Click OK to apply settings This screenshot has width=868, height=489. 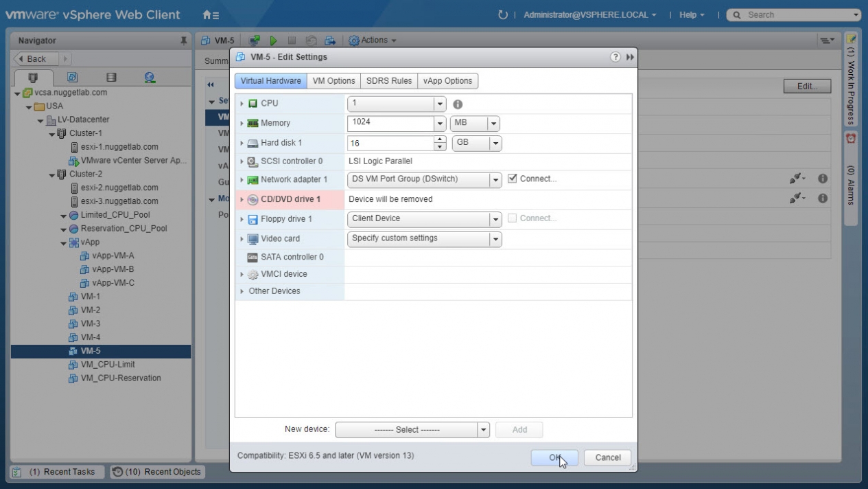[x=554, y=457]
